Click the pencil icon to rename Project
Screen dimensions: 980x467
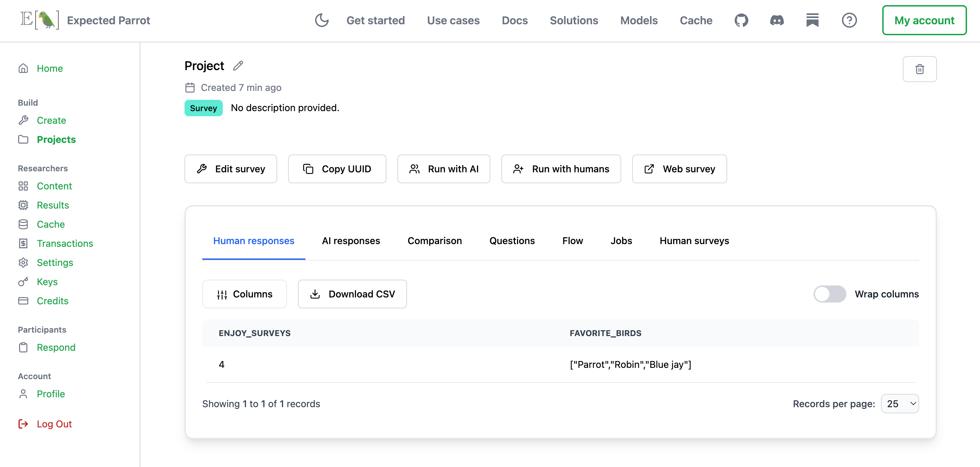pos(238,66)
